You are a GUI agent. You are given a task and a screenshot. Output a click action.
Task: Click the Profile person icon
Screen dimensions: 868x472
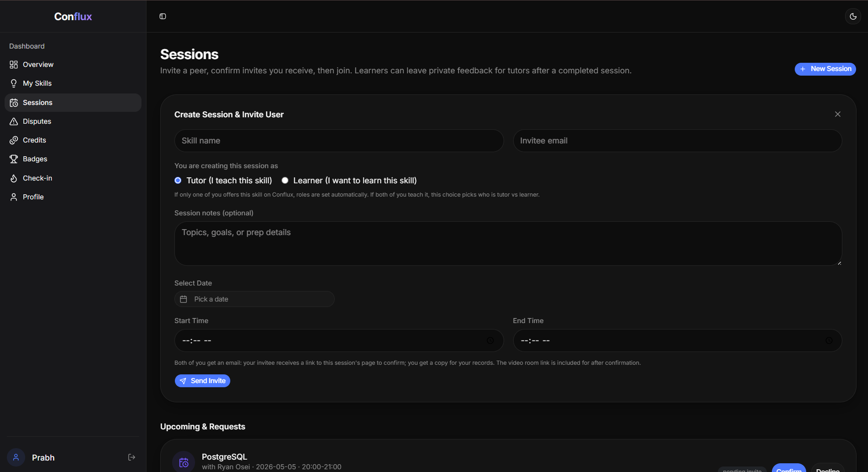click(14, 197)
